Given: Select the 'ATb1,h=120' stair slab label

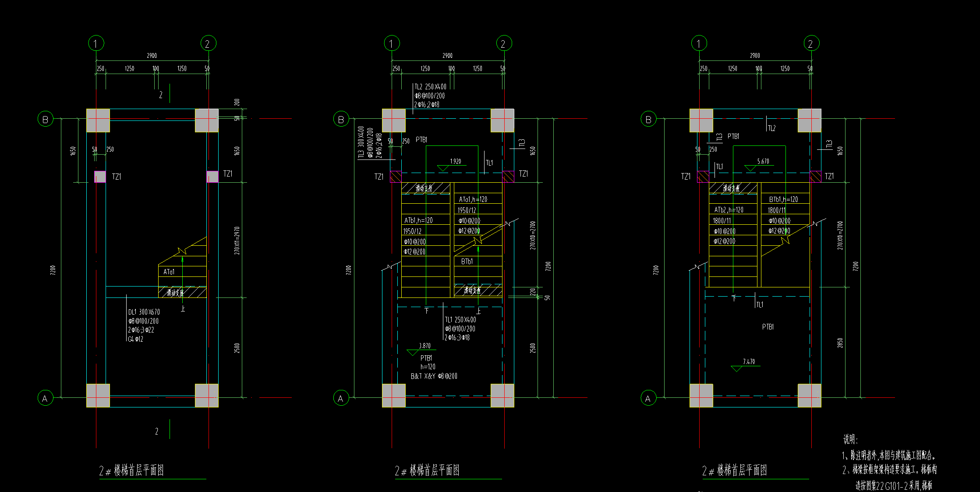Looking at the screenshot, I should click(x=418, y=220).
